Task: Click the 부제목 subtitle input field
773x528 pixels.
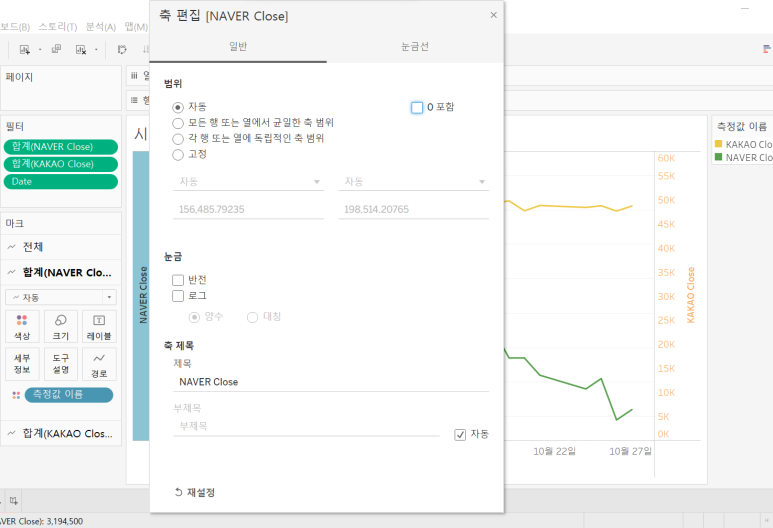Action: 306,426
